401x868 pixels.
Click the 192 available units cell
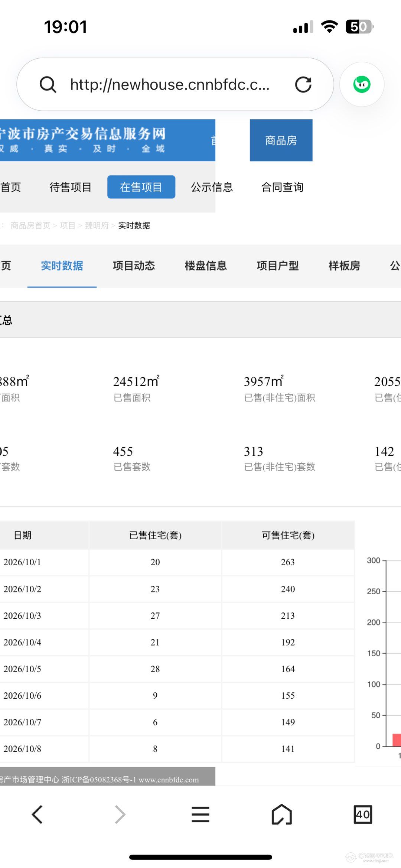pyautogui.click(x=288, y=643)
